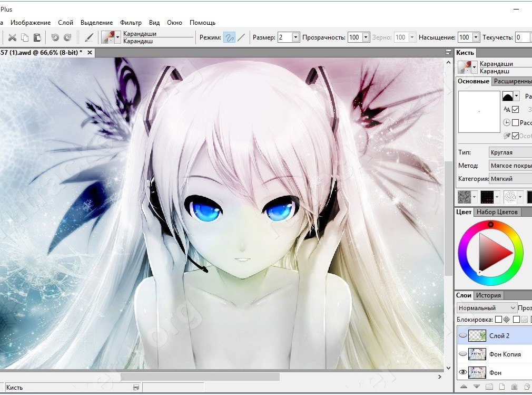The height and width of the screenshot is (395, 532).
Task: Move layer down with the down triangle icon
Action: 477,387
